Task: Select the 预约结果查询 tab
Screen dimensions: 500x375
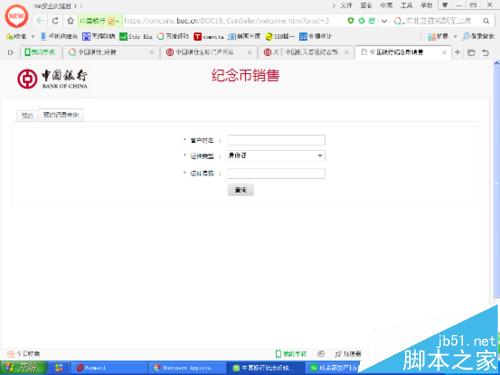Action: pyautogui.click(x=61, y=115)
